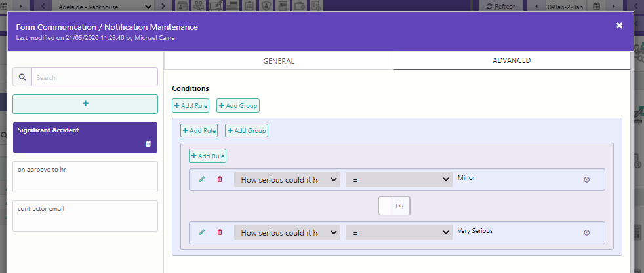644x273 pixels.
Task: Click the calendar icon at top-left corner
Action: (5, 5)
